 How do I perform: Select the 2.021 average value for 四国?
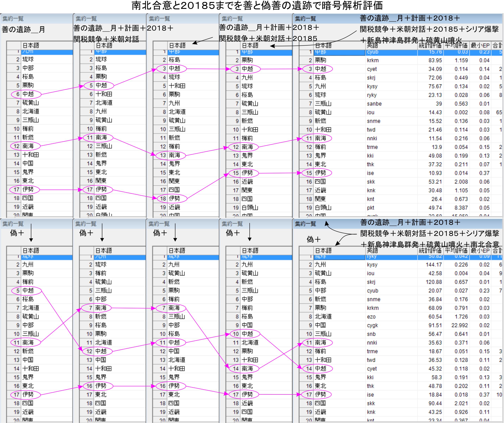461,404
